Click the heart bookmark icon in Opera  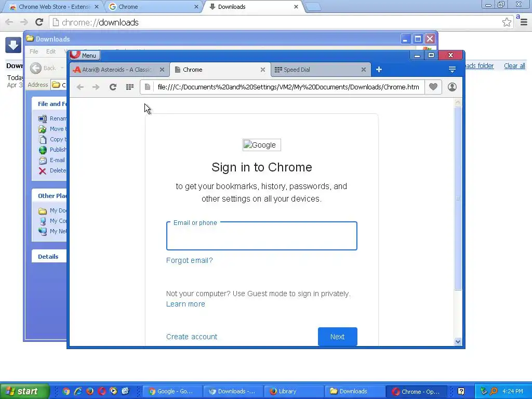433,87
